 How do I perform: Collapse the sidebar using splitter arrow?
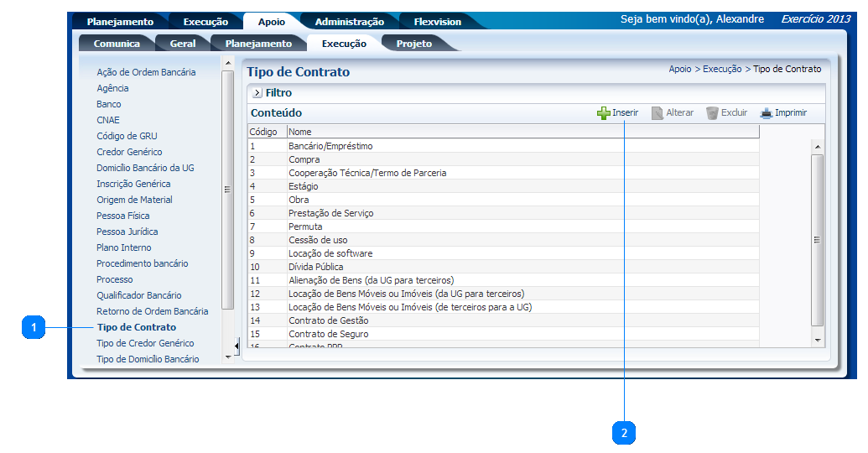[x=236, y=346]
